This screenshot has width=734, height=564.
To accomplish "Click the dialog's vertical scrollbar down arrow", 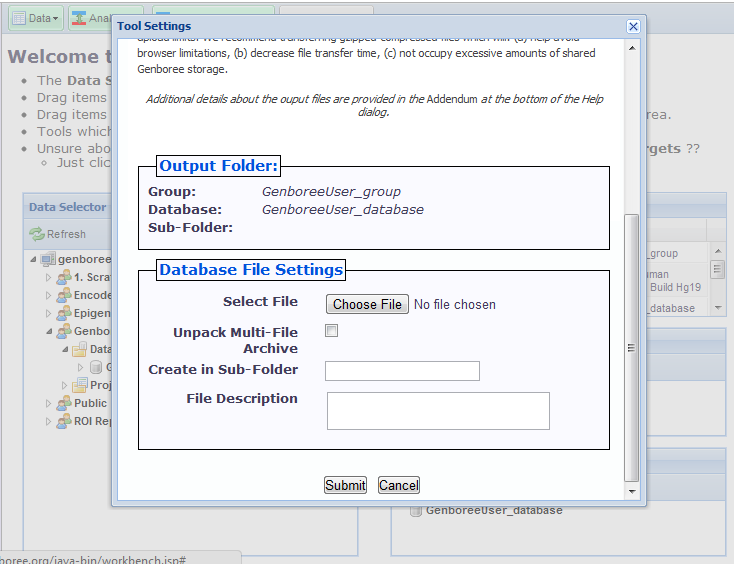I will point(630,491).
